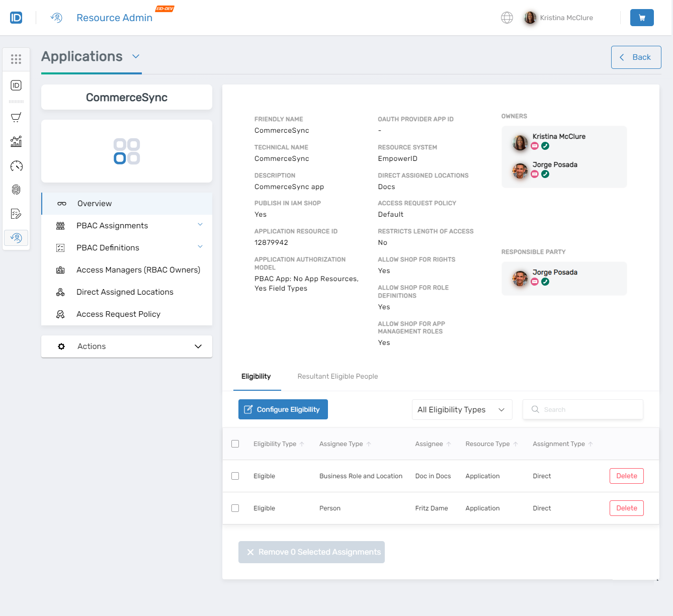The width and height of the screenshot is (673, 616).
Task: Open the IAM Shop cart icon in sidebar
Action: [x=16, y=117]
